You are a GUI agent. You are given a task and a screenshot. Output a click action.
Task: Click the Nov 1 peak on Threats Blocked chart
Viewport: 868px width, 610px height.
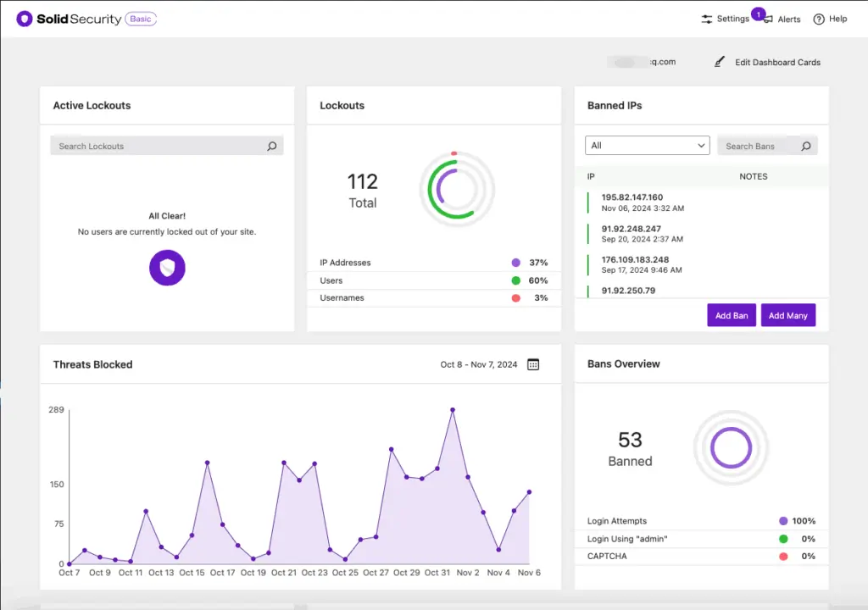point(453,409)
